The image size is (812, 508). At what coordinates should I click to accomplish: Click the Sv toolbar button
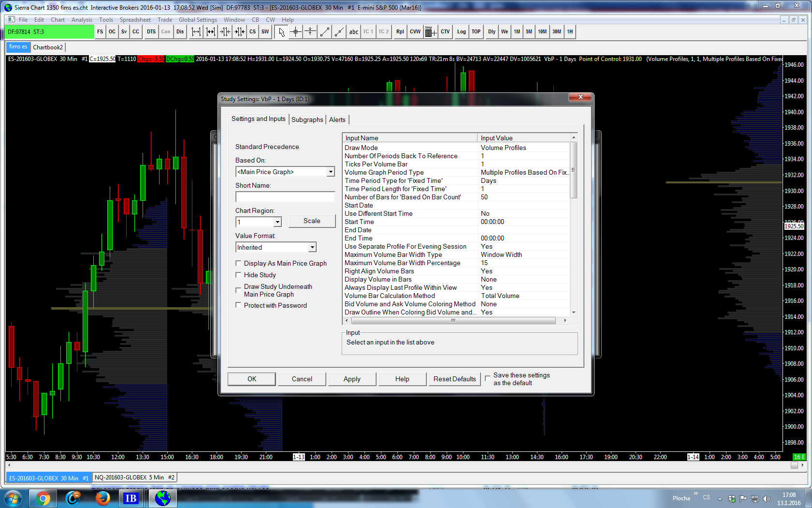tap(124, 32)
